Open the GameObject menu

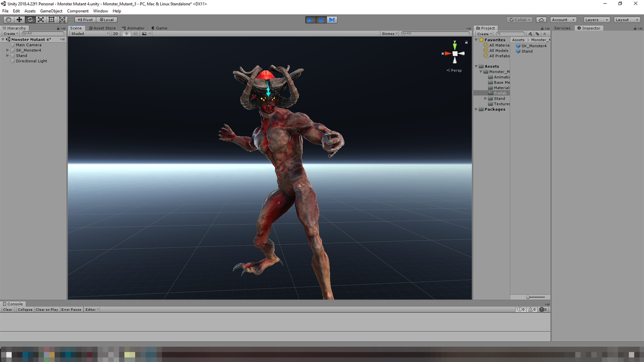pyautogui.click(x=51, y=11)
